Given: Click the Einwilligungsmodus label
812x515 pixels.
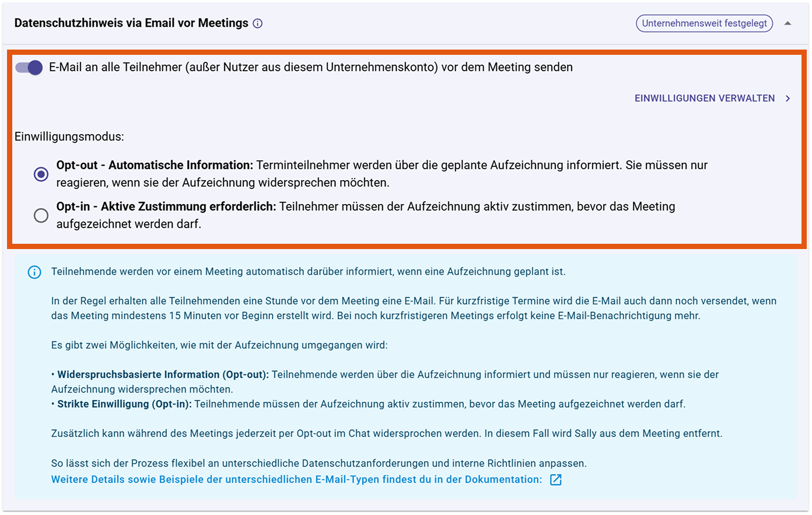Looking at the screenshot, I should (x=69, y=137).
